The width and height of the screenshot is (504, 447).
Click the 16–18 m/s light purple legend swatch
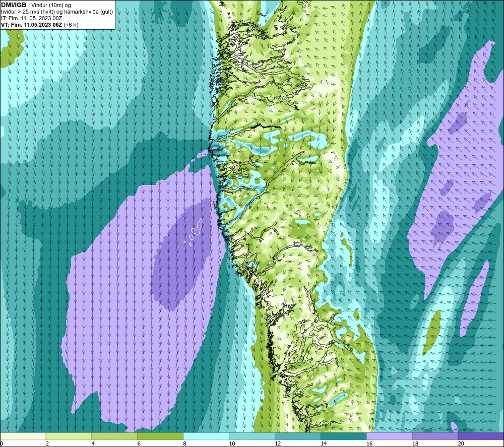(x=389, y=436)
